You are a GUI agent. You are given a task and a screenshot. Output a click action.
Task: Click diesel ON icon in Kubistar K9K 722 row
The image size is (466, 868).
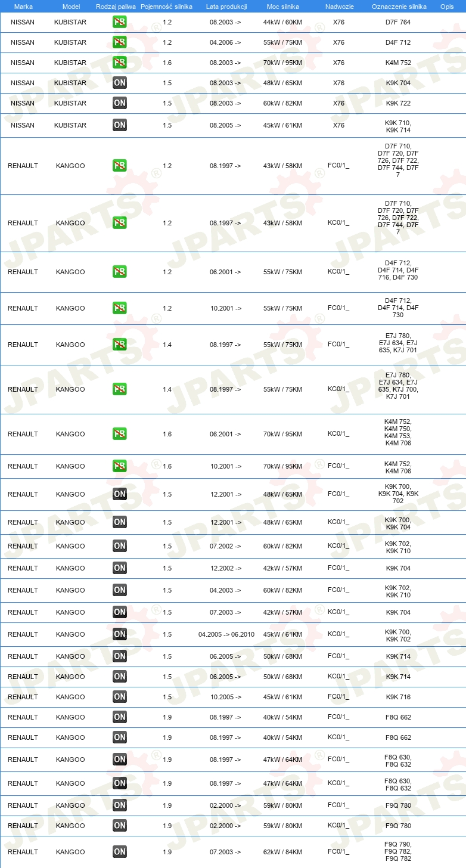[x=120, y=103]
